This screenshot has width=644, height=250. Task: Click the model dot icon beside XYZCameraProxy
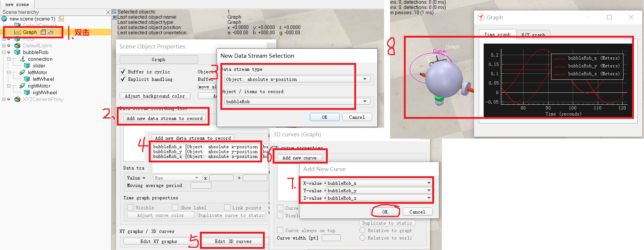coord(9,99)
